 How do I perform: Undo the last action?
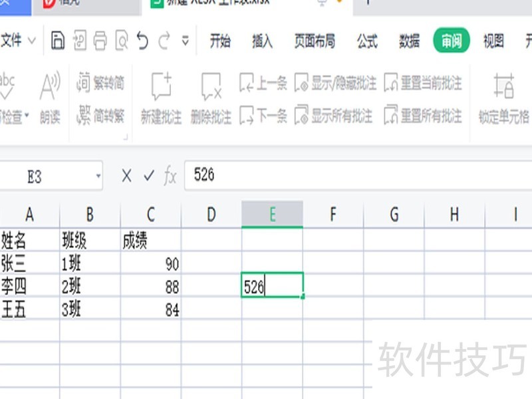[142, 41]
